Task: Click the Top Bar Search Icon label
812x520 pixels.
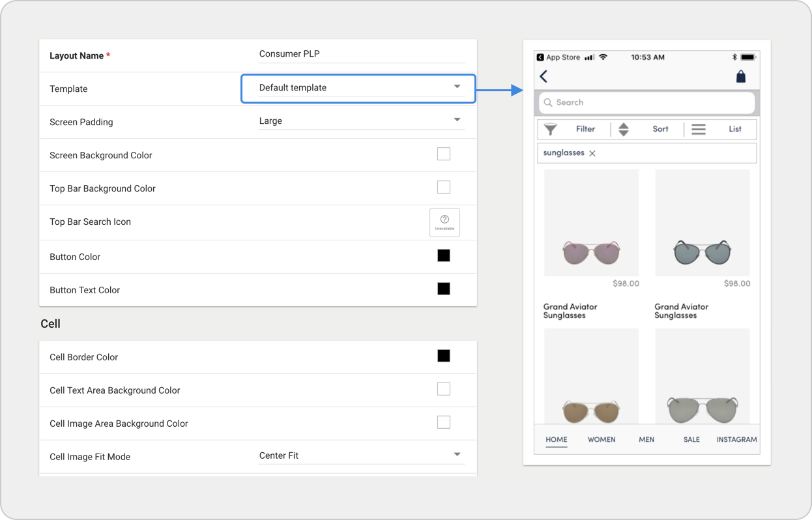Action: (90, 222)
